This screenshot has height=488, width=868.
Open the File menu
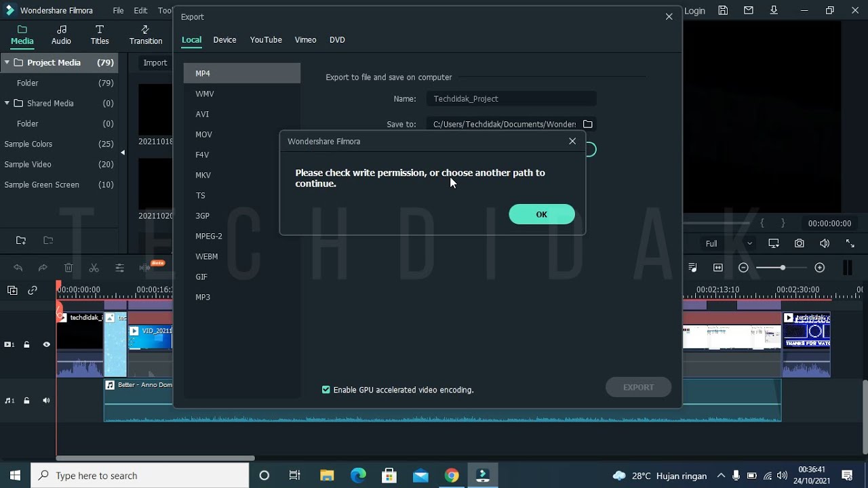click(x=118, y=11)
